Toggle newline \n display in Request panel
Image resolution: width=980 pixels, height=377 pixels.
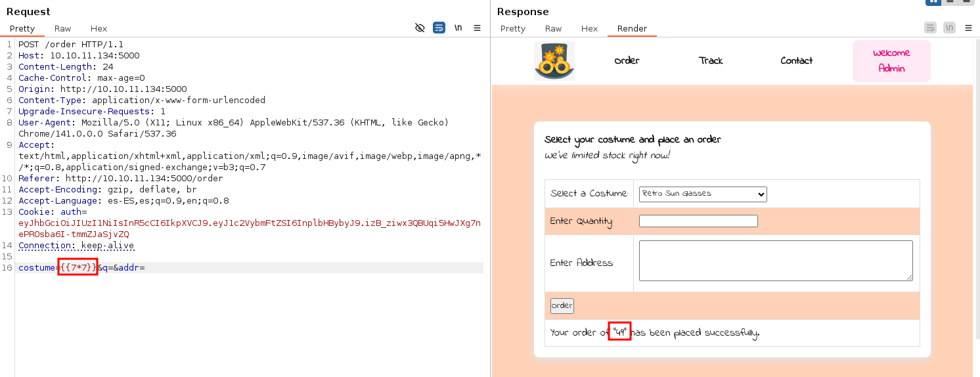pos(458,28)
